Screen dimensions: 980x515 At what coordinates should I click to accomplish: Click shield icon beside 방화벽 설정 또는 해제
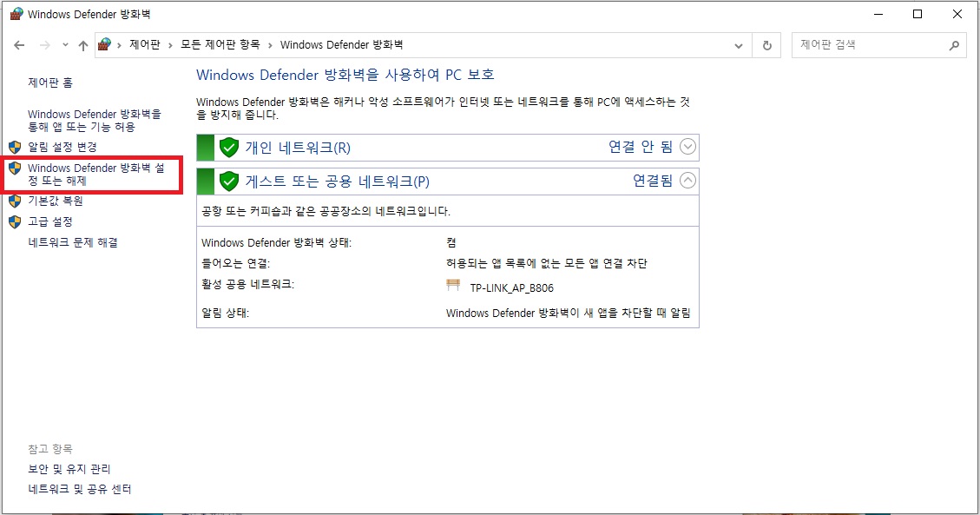click(15, 168)
